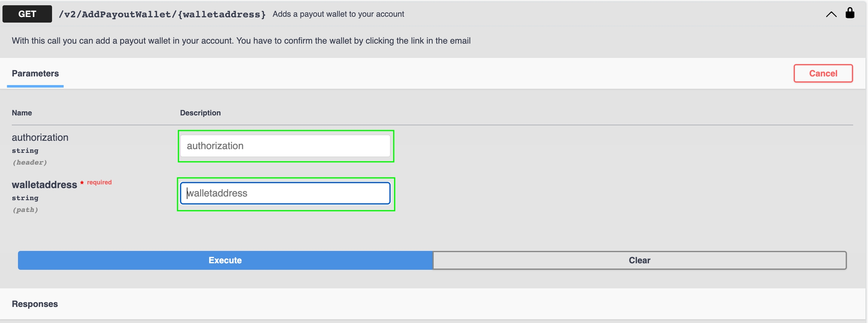Click the endpoint description paragraph
The width and height of the screenshot is (868, 323).
[241, 41]
